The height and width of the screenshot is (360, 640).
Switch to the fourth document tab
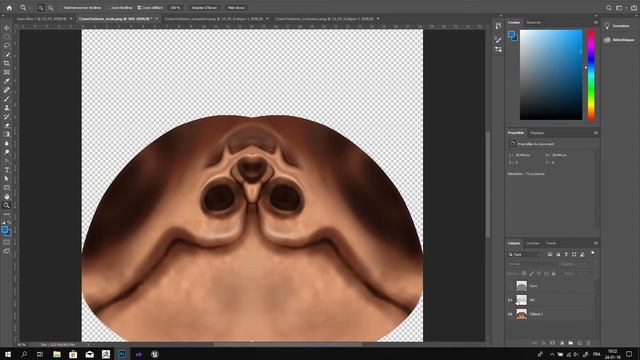pyautogui.click(x=324, y=19)
